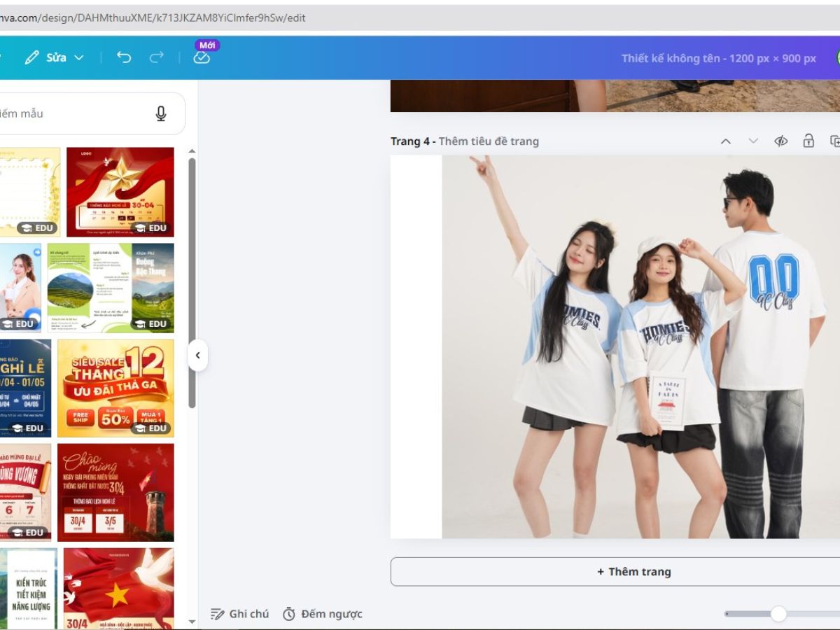Click the pencil icon beside Sửa

point(32,57)
